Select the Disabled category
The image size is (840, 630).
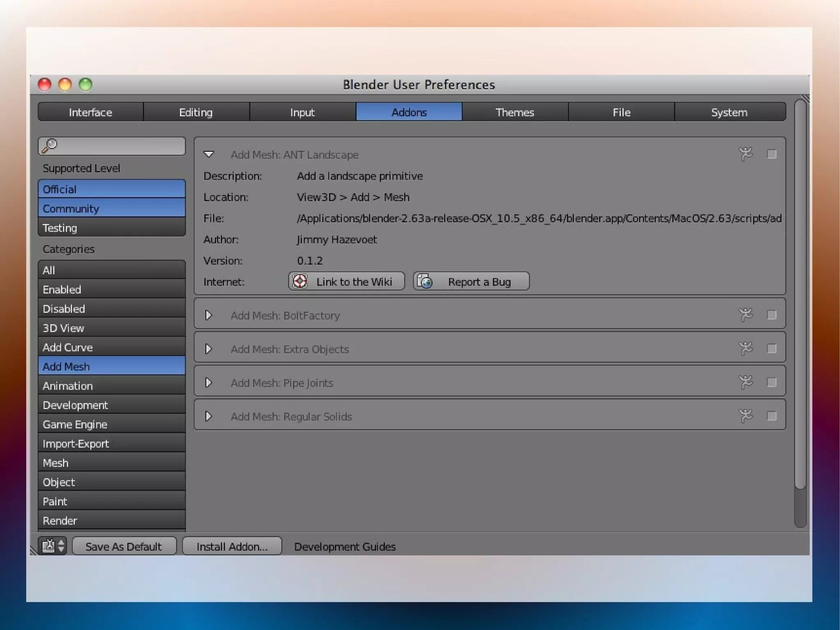pyautogui.click(x=112, y=308)
